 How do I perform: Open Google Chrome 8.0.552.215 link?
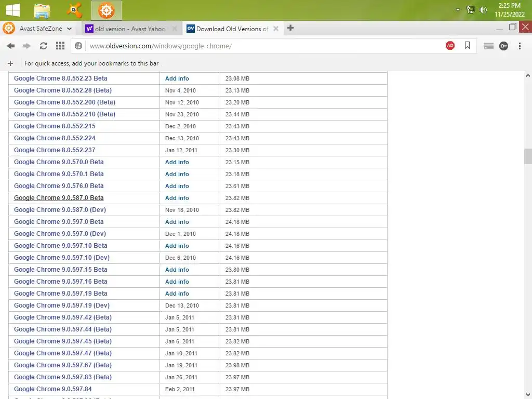click(x=55, y=126)
